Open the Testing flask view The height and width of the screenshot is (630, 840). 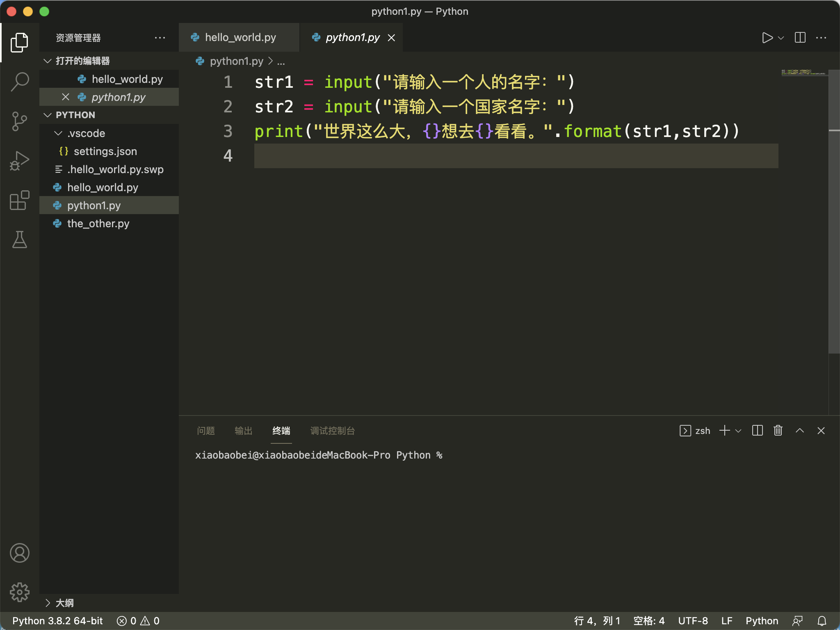(19, 240)
